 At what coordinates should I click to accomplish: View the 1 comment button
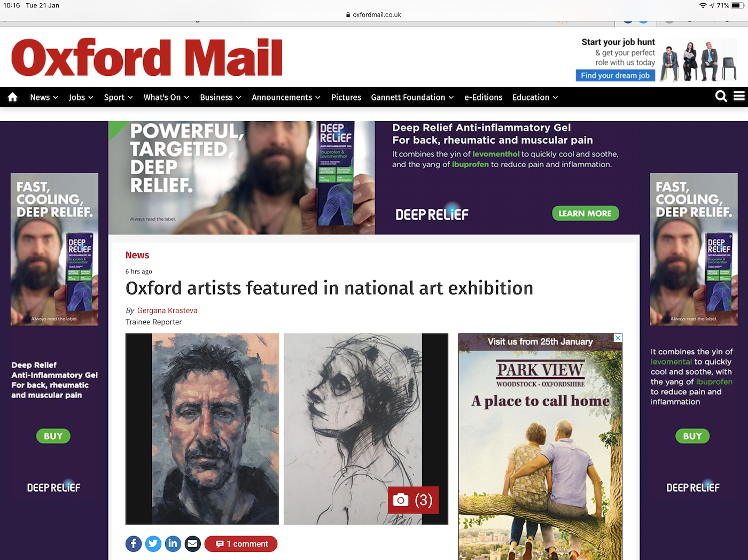241,544
